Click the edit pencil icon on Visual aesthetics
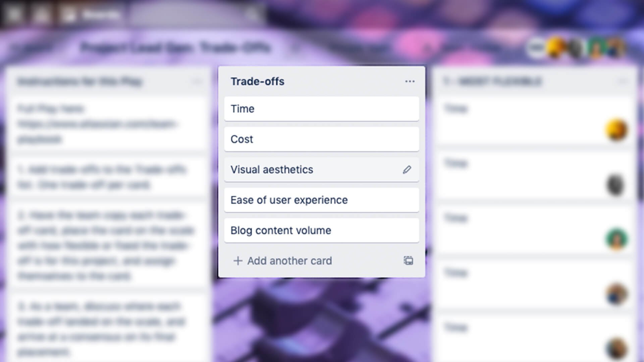Image resolution: width=644 pixels, height=362 pixels. (x=407, y=169)
